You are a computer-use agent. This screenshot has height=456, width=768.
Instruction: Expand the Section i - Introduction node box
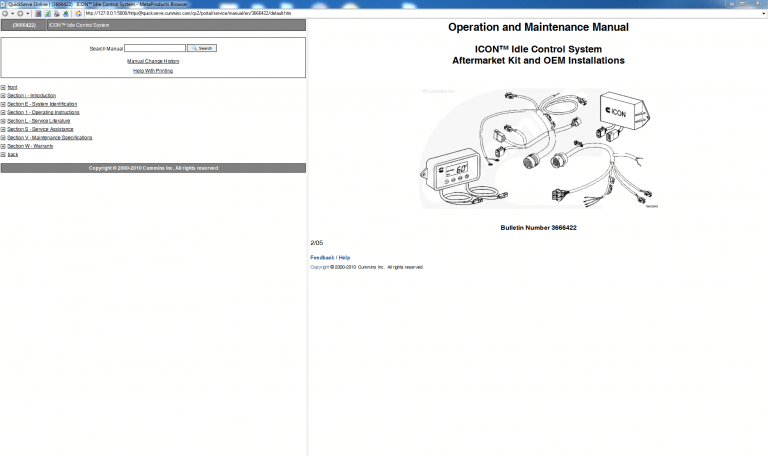[x=3, y=96]
